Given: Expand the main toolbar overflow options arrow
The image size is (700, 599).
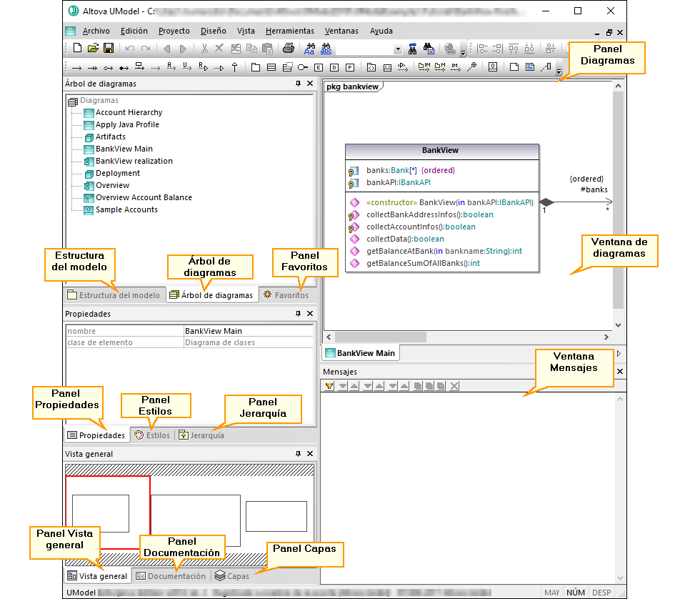Looking at the screenshot, I should [x=463, y=52].
